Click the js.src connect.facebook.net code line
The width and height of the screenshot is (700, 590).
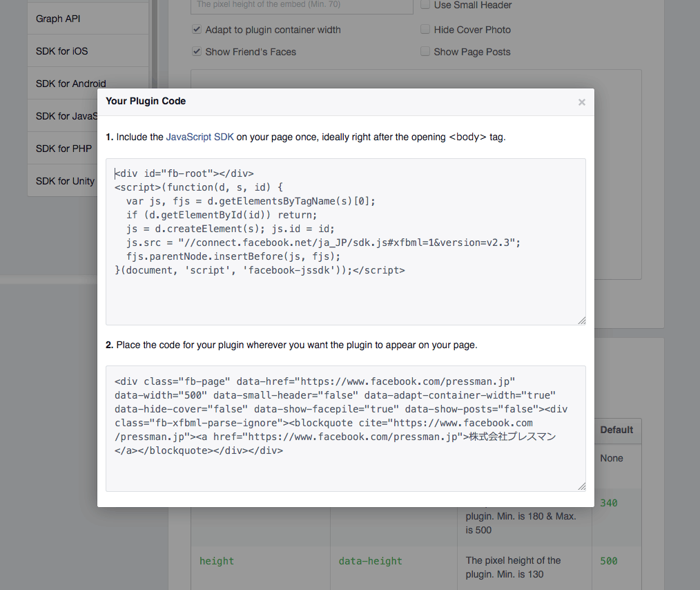(x=323, y=242)
